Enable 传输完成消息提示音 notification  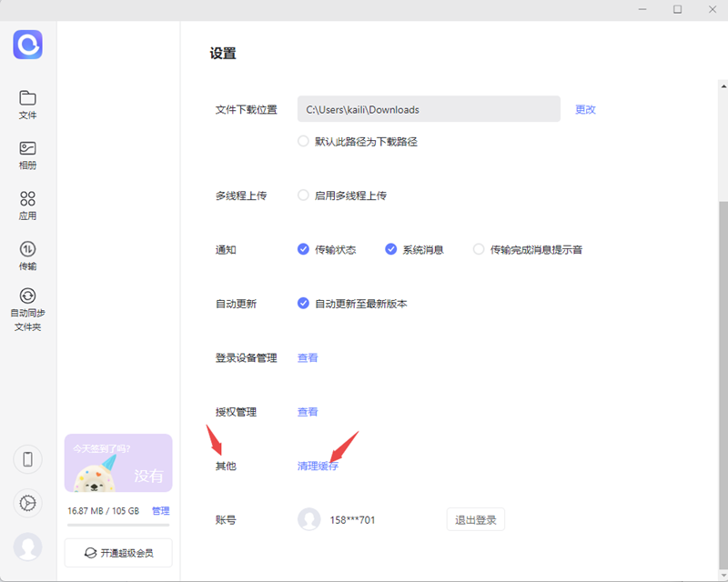click(479, 249)
